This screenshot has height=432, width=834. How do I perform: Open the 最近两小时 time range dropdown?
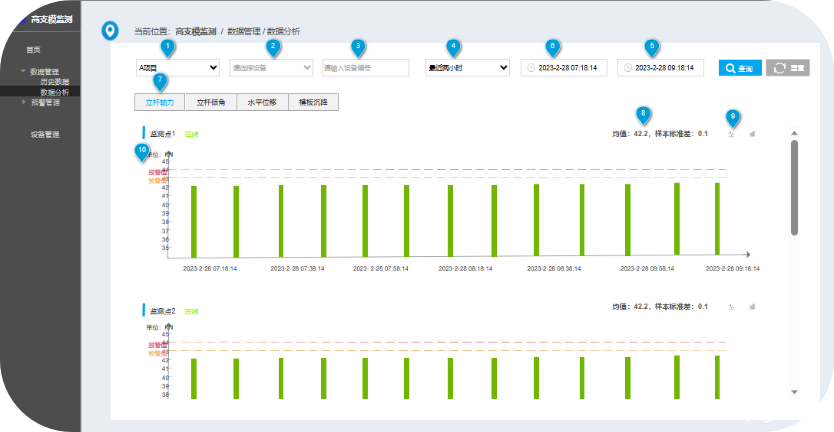coord(468,68)
